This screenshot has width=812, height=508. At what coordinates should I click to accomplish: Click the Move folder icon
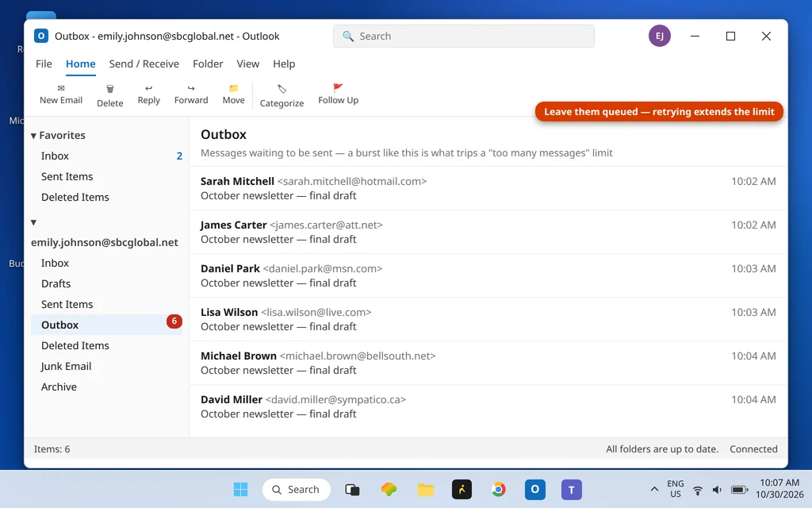tap(234, 88)
